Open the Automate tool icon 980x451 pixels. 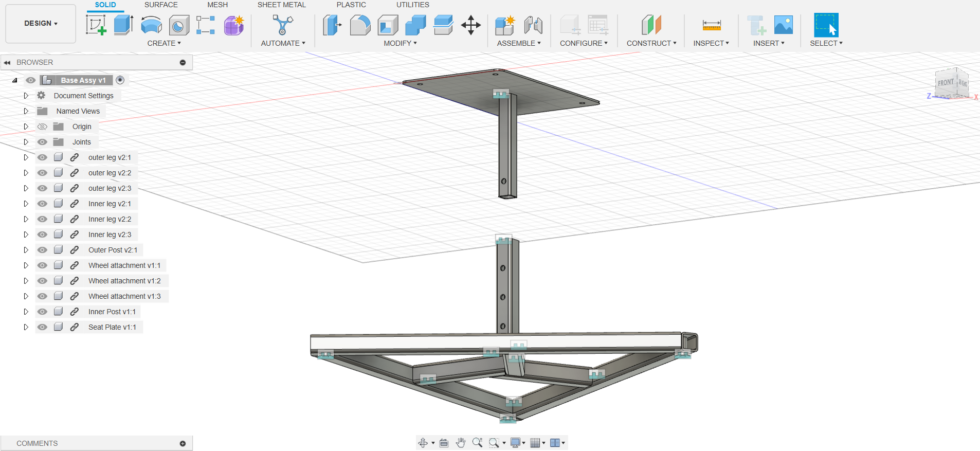pos(283,25)
